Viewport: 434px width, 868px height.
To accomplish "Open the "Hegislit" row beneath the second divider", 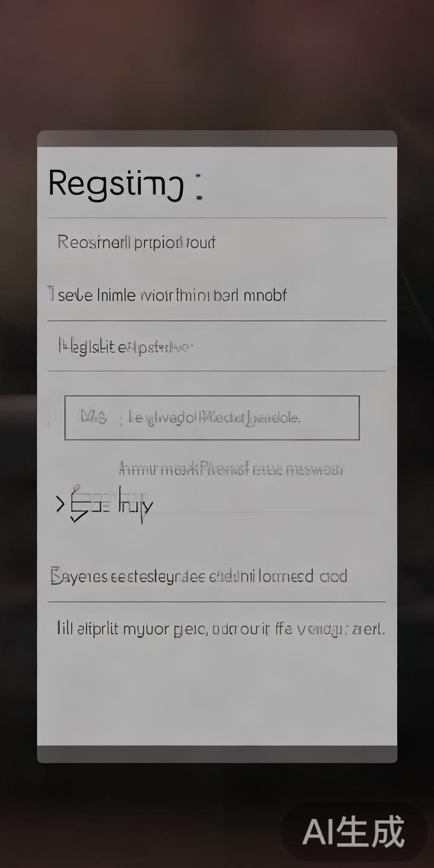I will 217,347.
